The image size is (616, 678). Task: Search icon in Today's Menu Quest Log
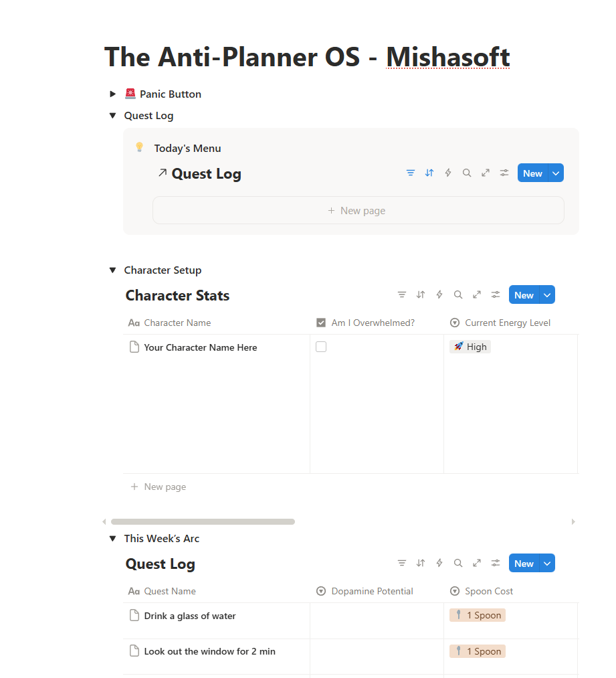467,173
